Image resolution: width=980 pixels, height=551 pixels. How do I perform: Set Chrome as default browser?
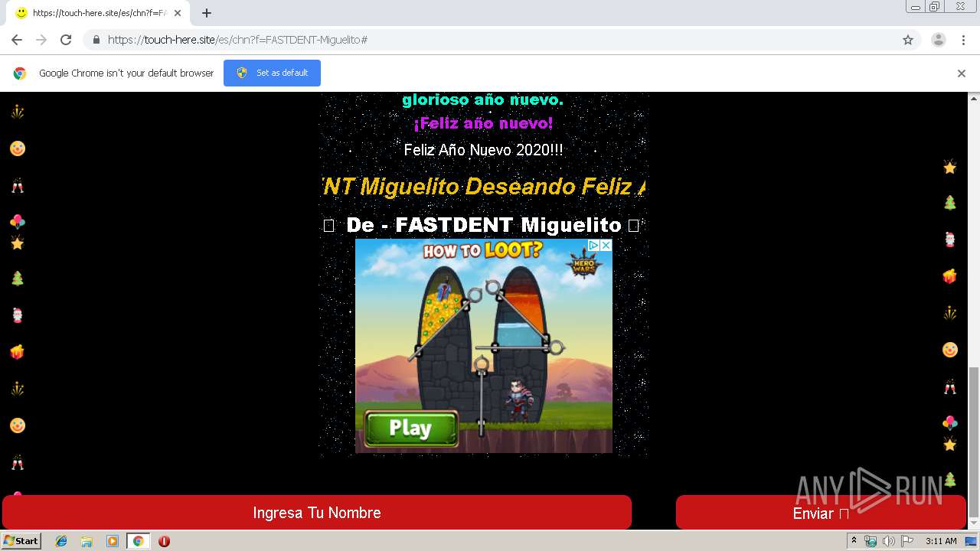[x=272, y=73]
